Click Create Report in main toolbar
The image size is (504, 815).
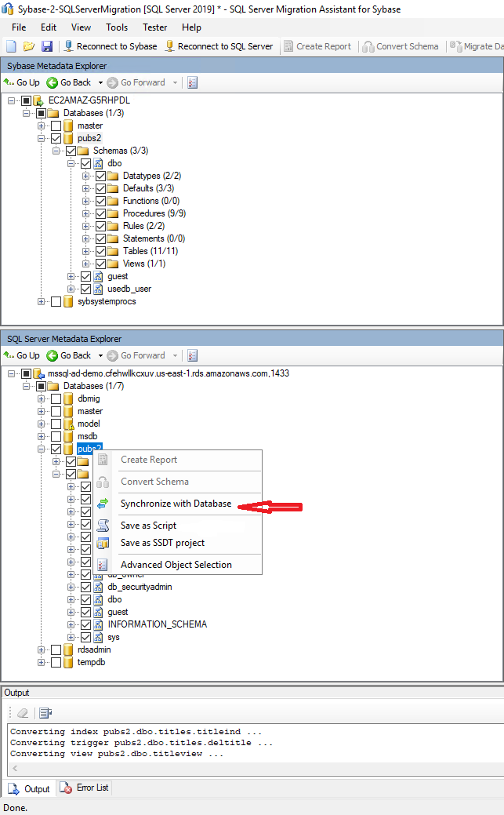317,46
